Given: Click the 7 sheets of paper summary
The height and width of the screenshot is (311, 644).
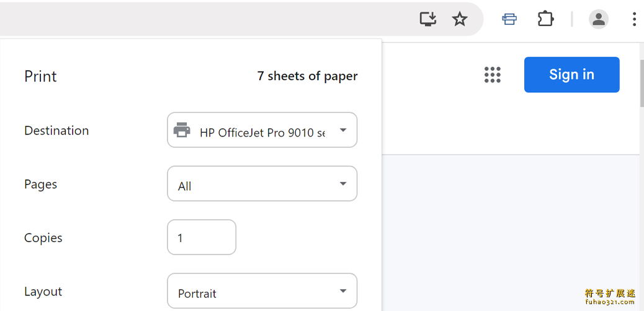Looking at the screenshot, I should pyautogui.click(x=307, y=76).
